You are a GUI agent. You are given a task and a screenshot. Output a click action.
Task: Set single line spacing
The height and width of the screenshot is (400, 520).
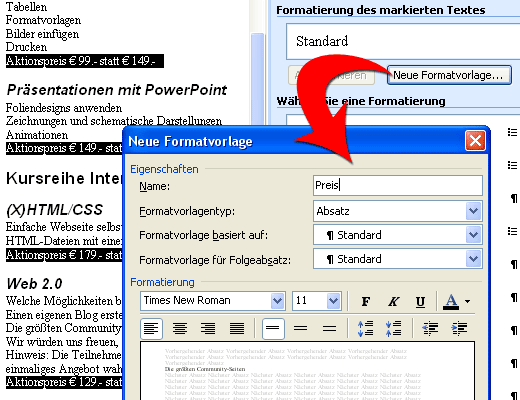coord(273,329)
